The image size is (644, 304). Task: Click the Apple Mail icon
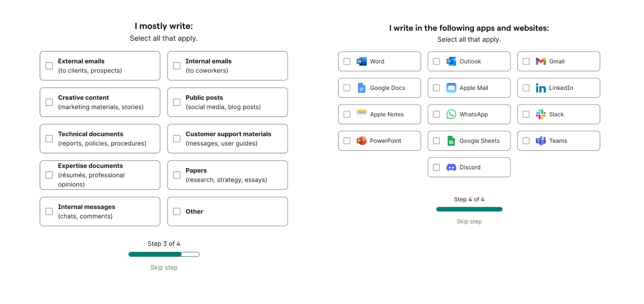451,88
